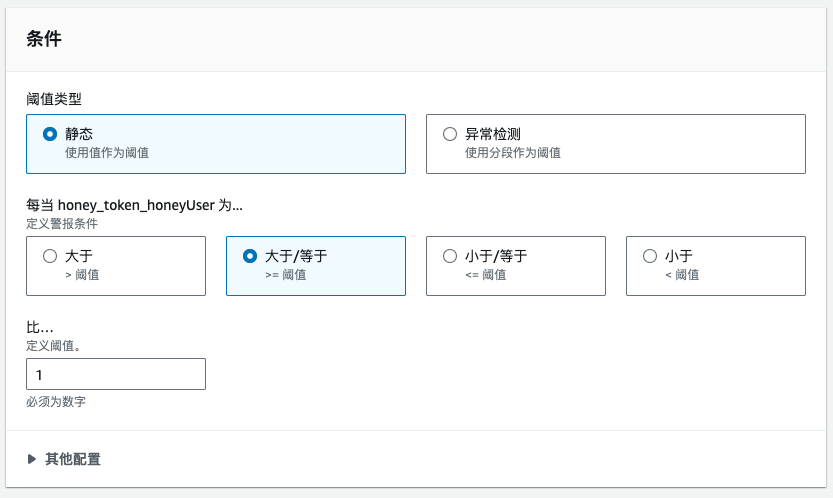Expand the 其他配置 disclosure triangle
The width and height of the screenshot is (833, 498).
32,459
